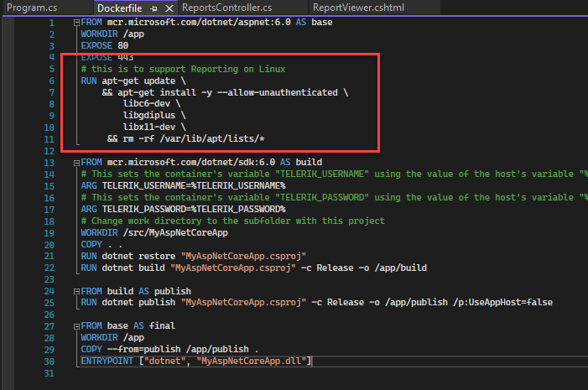Image resolution: width=588 pixels, height=390 pixels.
Task: Collapse the publish stage block at line 24
Action: pyautogui.click(x=76, y=290)
